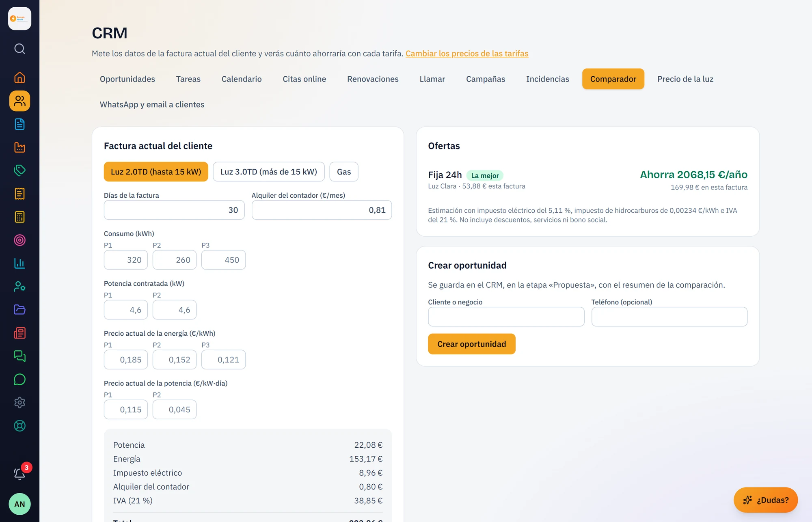812x522 pixels.
Task: Open the Precio de la luz tab
Action: 685,79
